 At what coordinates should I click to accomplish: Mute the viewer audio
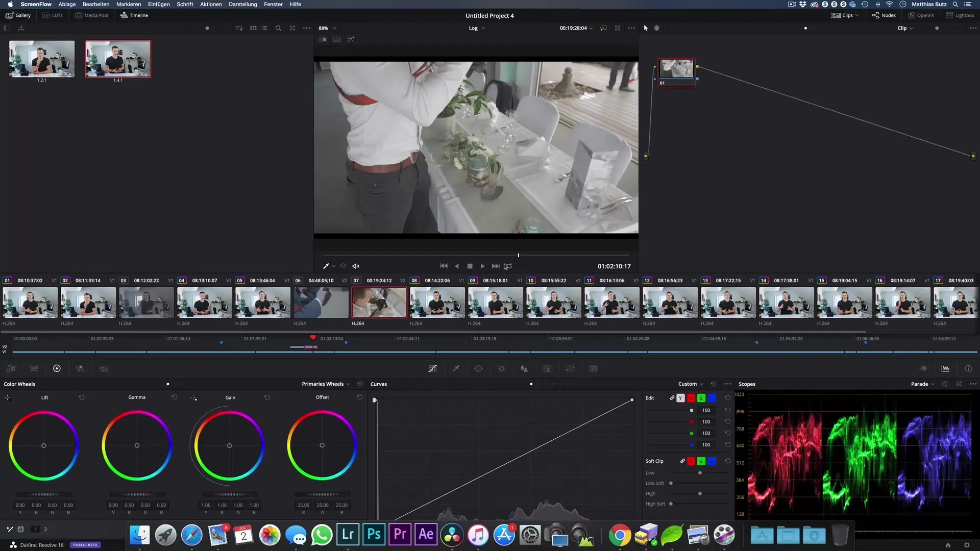point(356,266)
